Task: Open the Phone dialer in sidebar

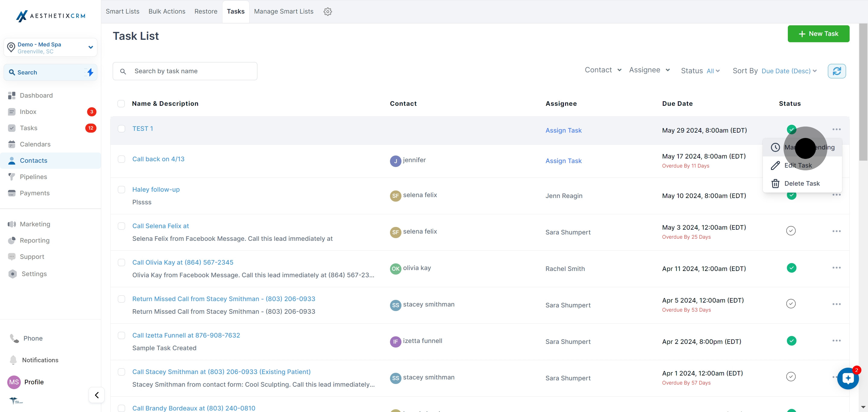Action: coord(33,338)
